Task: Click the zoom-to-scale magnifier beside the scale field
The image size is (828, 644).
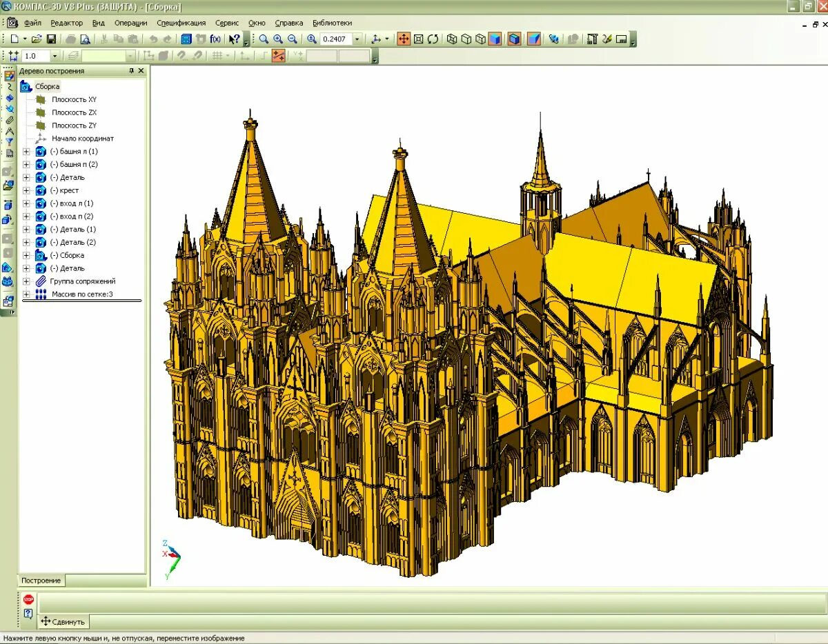Action: pos(312,39)
